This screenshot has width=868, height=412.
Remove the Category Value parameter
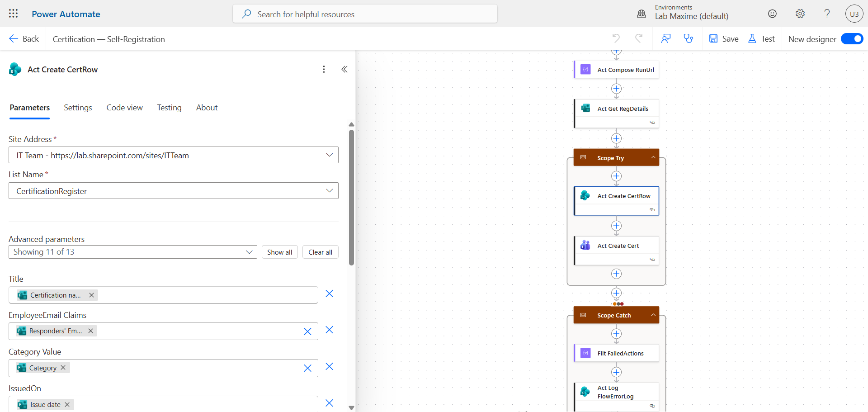pyautogui.click(x=330, y=367)
